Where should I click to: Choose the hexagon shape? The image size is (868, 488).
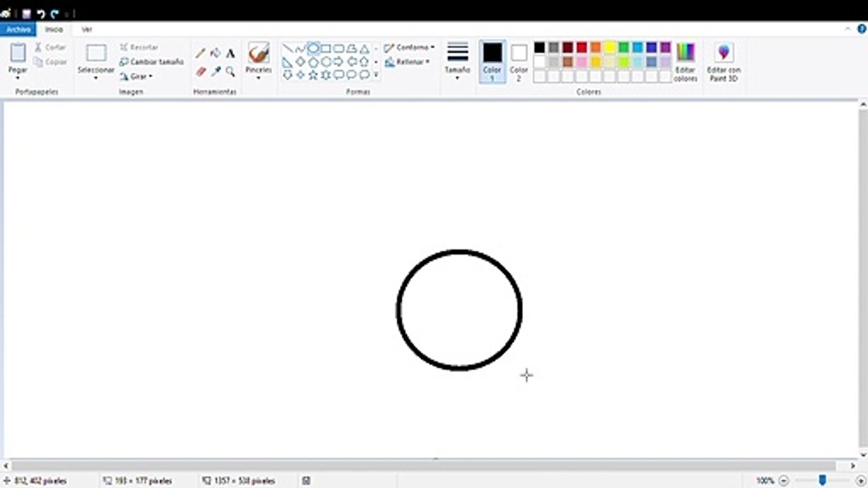pyautogui.click(x=326, y=62)
